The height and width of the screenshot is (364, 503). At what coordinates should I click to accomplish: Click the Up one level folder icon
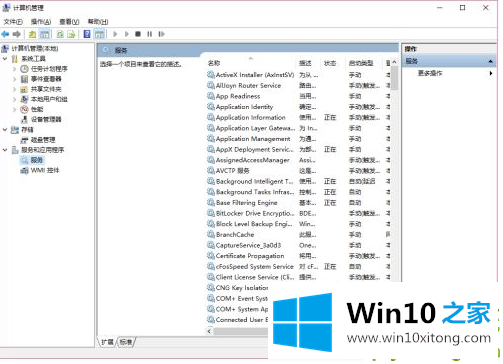pos(32,34)
